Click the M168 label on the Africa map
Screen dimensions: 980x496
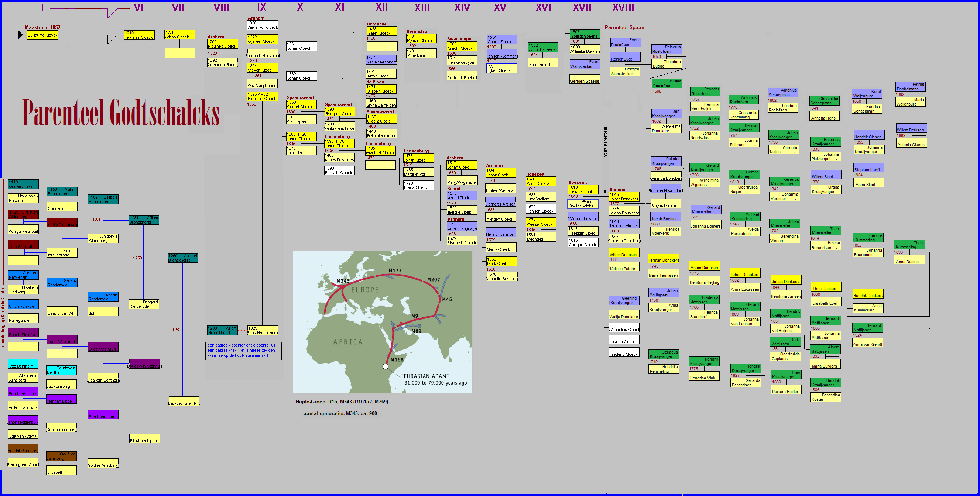[397, 359]
